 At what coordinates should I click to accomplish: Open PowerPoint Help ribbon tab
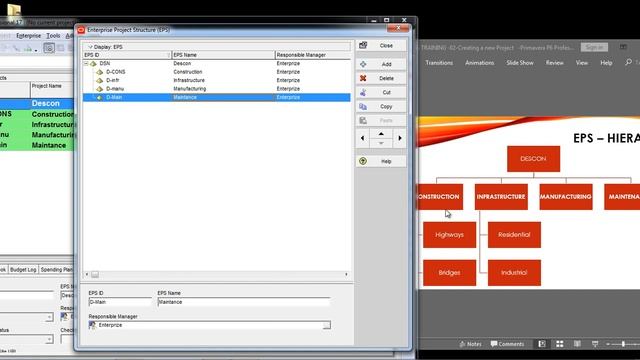click(x=606, y=63)
